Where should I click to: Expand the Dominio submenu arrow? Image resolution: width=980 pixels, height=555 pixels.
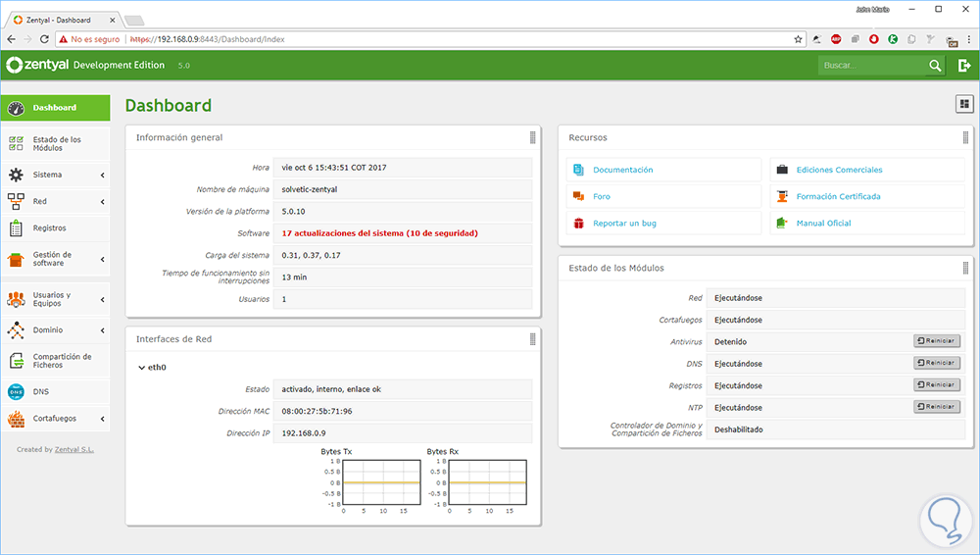point(103,330)
